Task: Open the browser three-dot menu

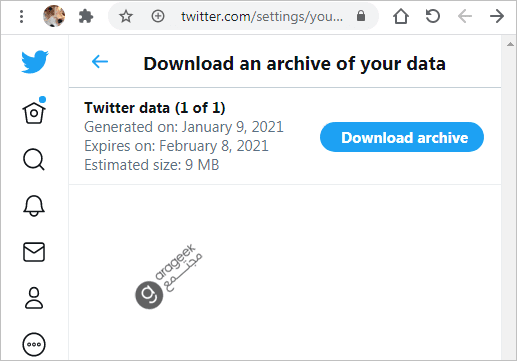Action: pos(22,16)
